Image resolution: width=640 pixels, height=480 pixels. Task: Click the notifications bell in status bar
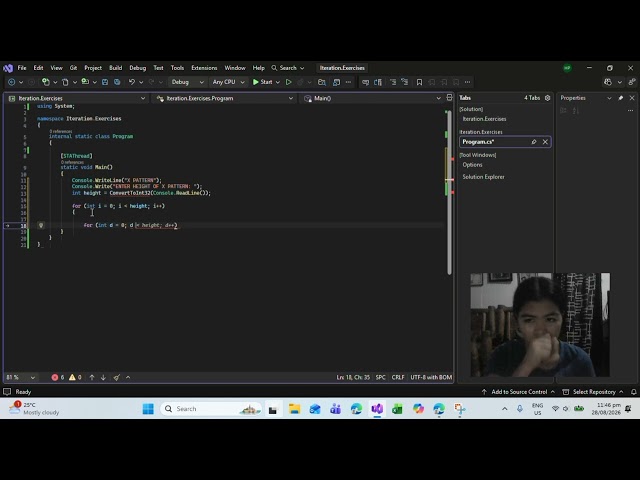[633, 391]
